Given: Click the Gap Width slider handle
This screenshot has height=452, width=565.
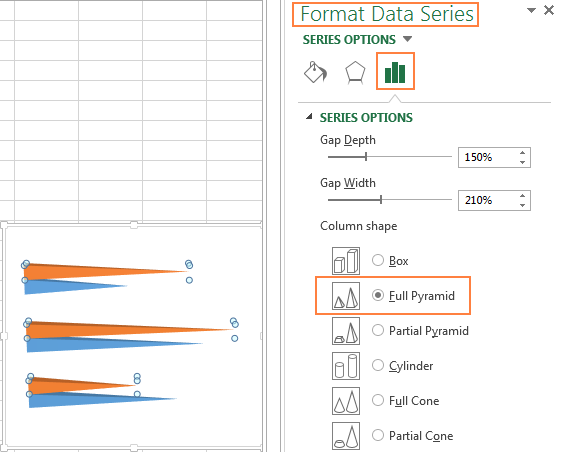Looking at the screenshot, I should tap(381, 199).
